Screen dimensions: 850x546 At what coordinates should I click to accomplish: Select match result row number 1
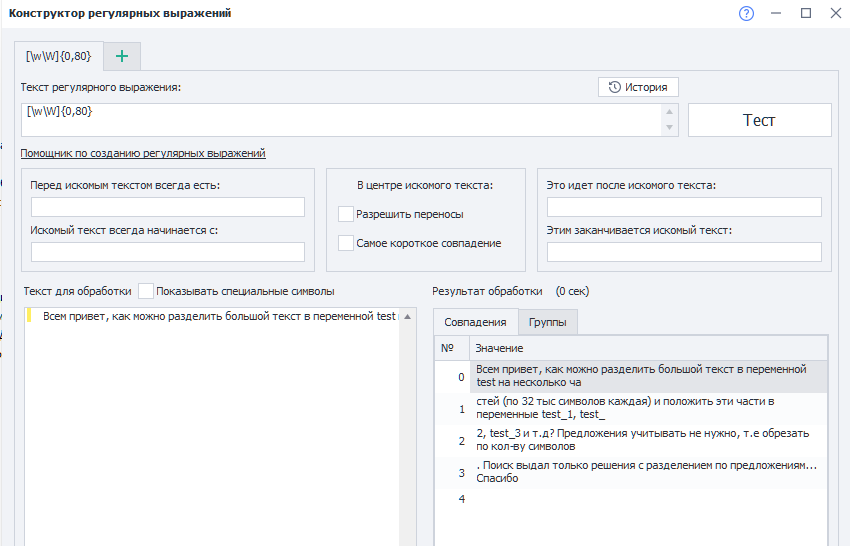tap(640, 408)
